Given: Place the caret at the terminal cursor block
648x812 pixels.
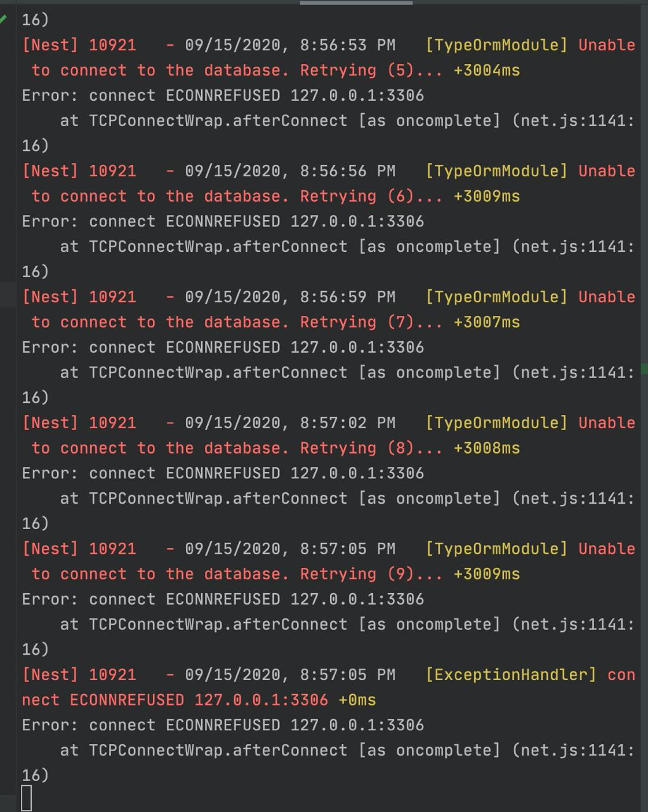Looking at the screenshot, I should click(x=27, y=798).
